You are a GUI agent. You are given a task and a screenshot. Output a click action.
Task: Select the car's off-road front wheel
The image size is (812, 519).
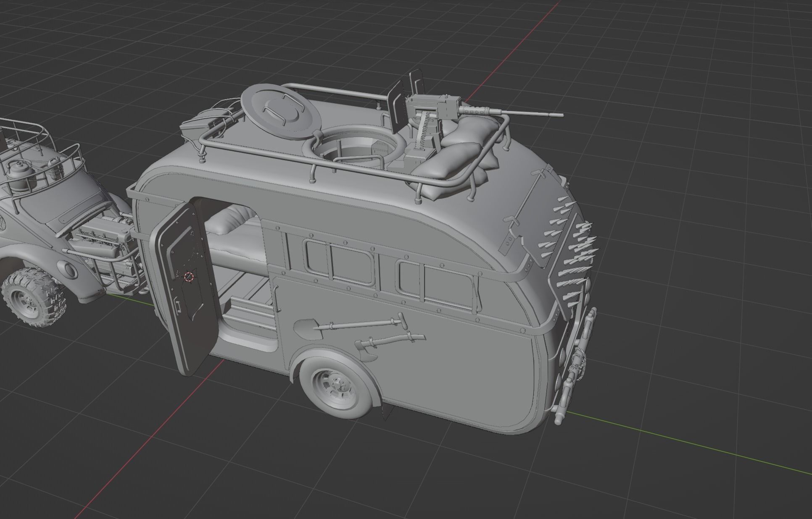34,298
